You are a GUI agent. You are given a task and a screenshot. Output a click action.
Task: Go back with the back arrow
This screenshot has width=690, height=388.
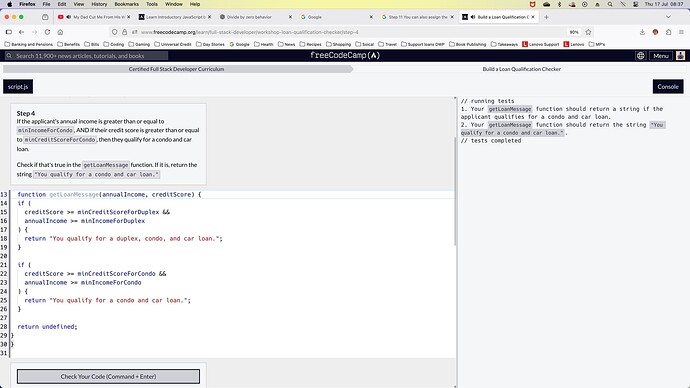pos(22,32)
